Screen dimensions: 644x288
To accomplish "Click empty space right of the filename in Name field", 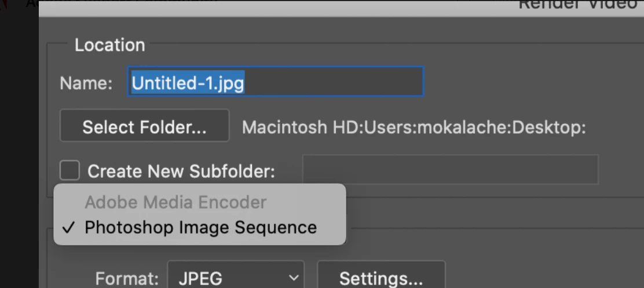I will coord(332,82).
